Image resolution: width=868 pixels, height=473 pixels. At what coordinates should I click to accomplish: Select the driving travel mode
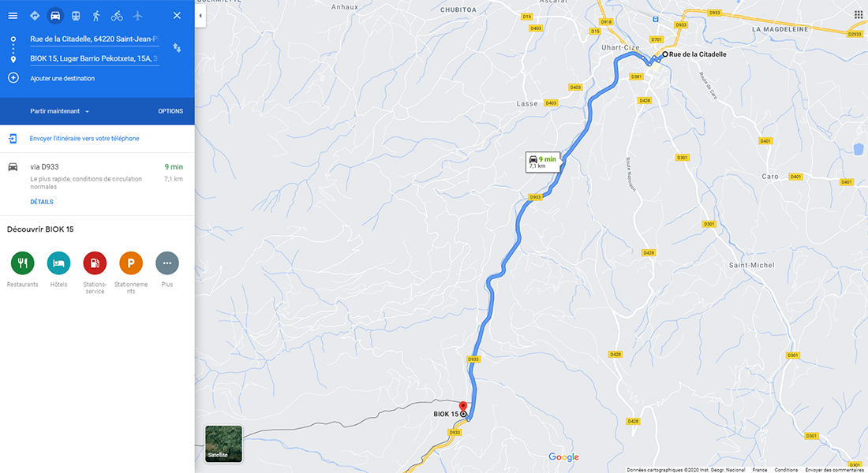click(x=55, y=16)
